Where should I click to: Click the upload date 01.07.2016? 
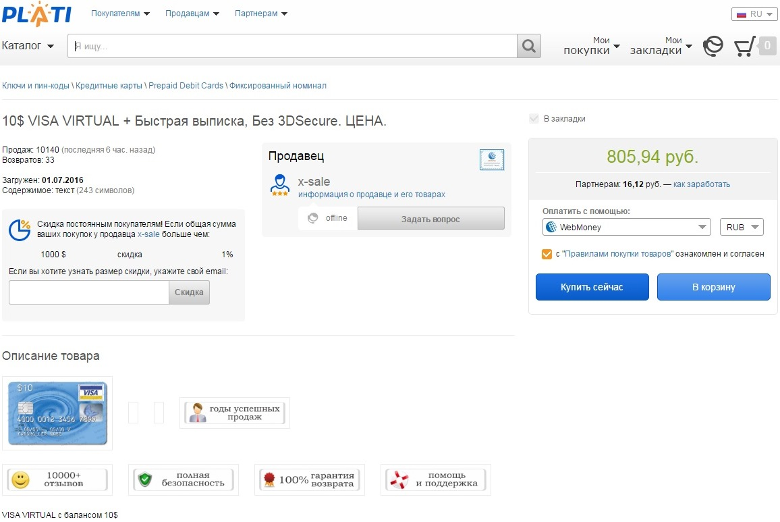(63, 180)
